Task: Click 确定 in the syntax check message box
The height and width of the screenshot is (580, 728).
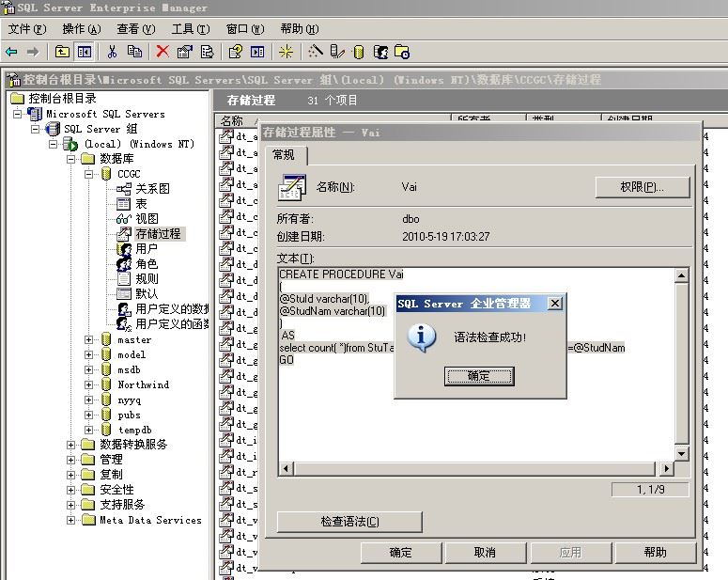Action: coord(479,376)
